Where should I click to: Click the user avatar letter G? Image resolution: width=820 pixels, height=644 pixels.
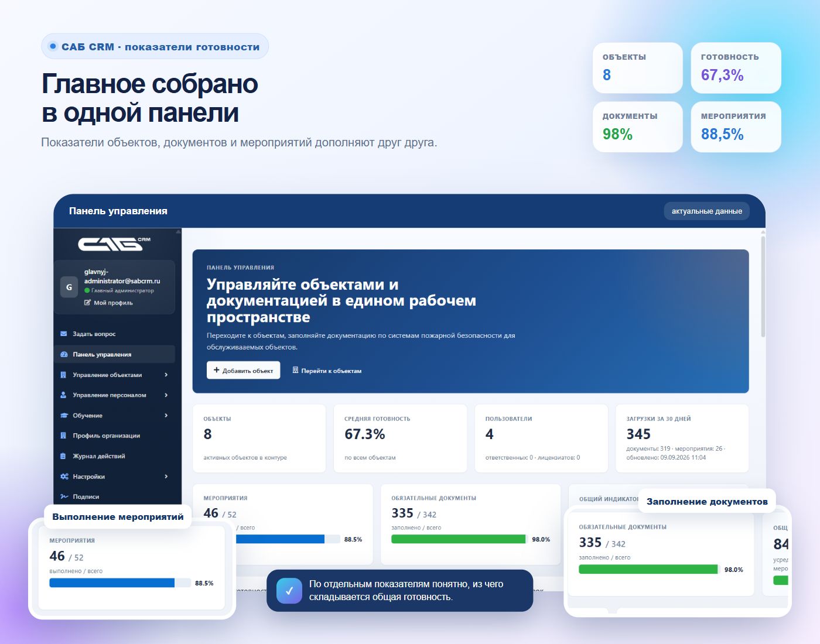click(69, 287)
